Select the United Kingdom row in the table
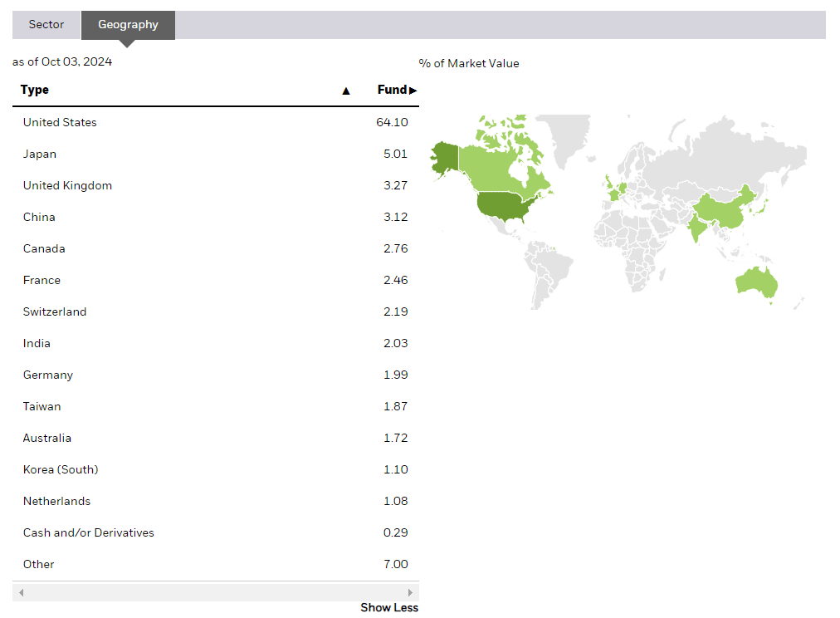Image resolution: width=840 pixels, height=618 pixels. [x=67, y=185]
